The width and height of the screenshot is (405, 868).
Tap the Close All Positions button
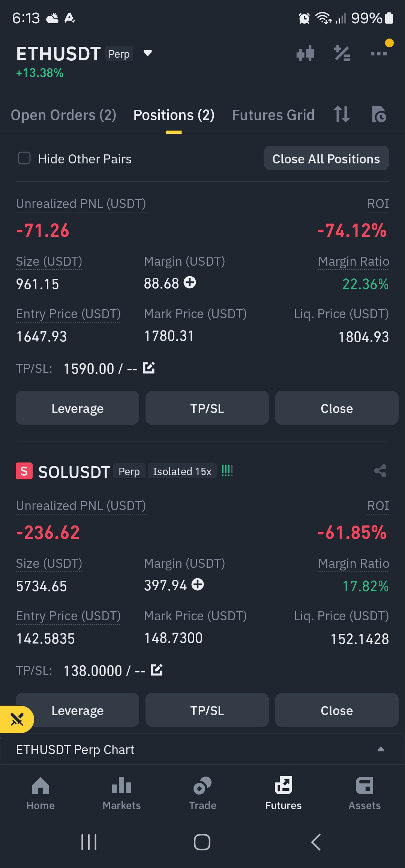pyautogui.click(x=326, y=158)
